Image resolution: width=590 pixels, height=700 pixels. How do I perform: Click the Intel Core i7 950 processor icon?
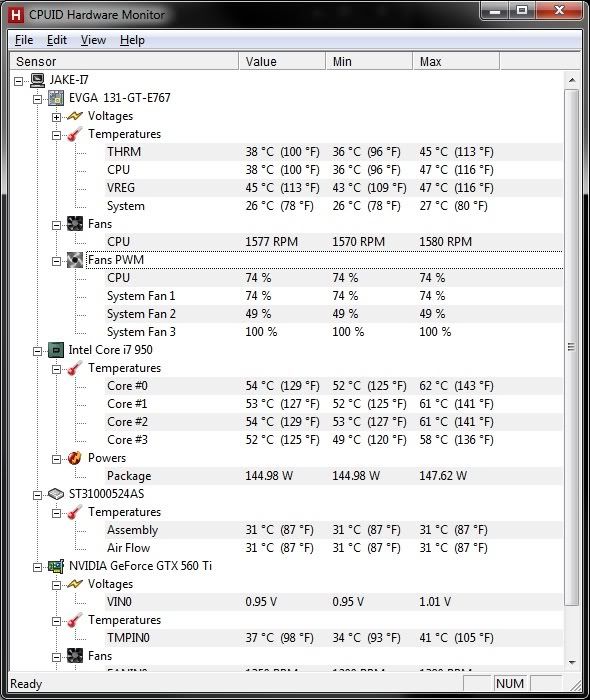56,350
